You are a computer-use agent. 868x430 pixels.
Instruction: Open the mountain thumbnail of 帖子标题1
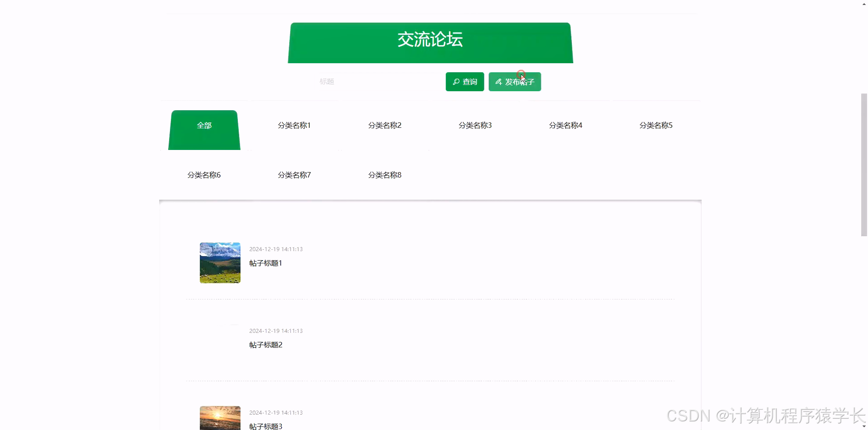pyautogui.click(x=220, y=263)
